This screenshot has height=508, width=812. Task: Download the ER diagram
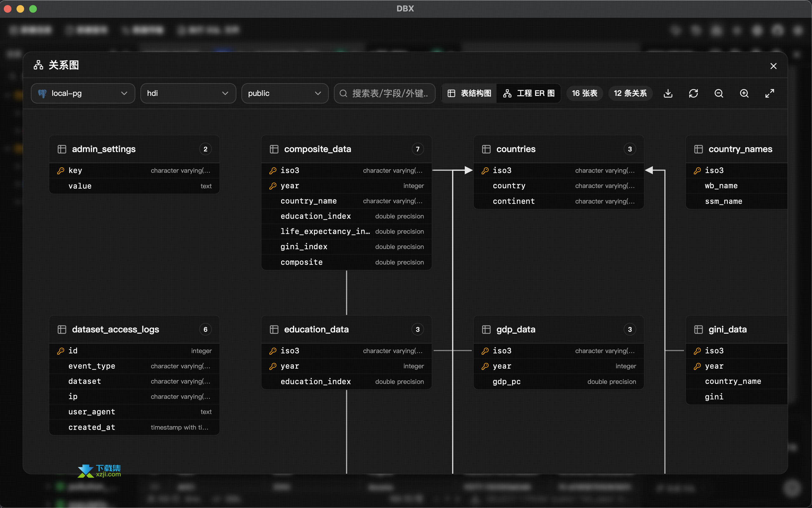(668, 93)
